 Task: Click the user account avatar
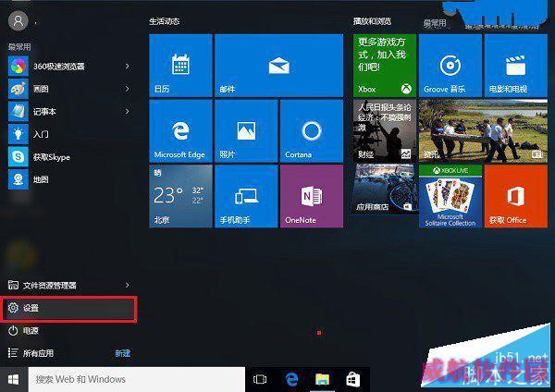(x=18, y=20)
